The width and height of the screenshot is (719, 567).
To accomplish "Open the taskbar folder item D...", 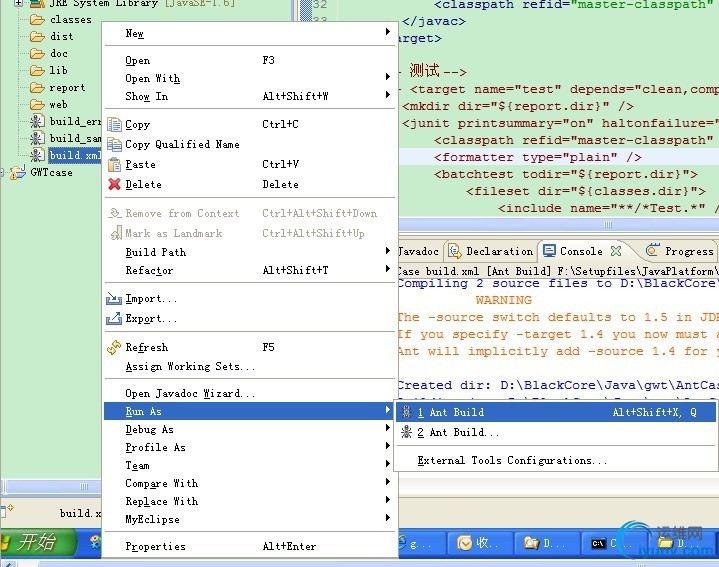I will 546,544.
